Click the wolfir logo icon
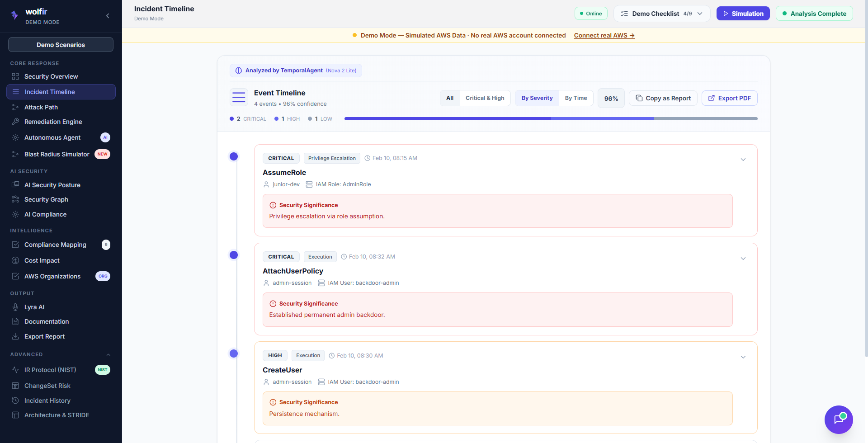The image size is (868, 443). click(x=14, y=15)
